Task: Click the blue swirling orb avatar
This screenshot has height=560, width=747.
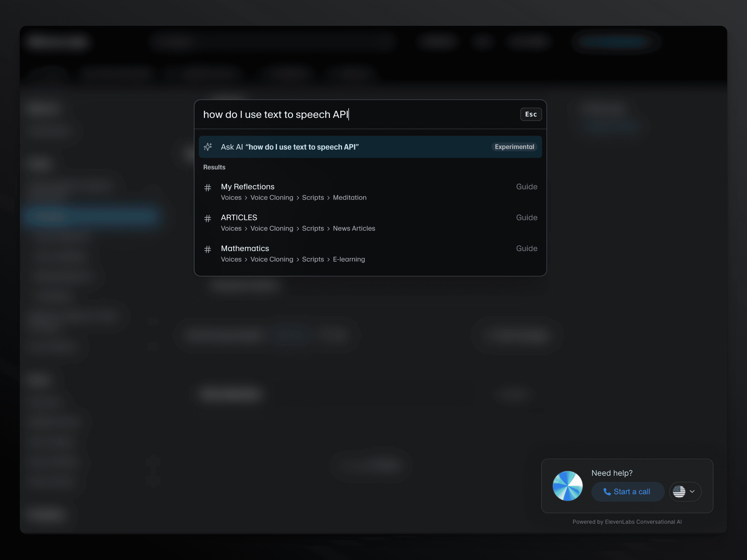Action: [567, 486]
